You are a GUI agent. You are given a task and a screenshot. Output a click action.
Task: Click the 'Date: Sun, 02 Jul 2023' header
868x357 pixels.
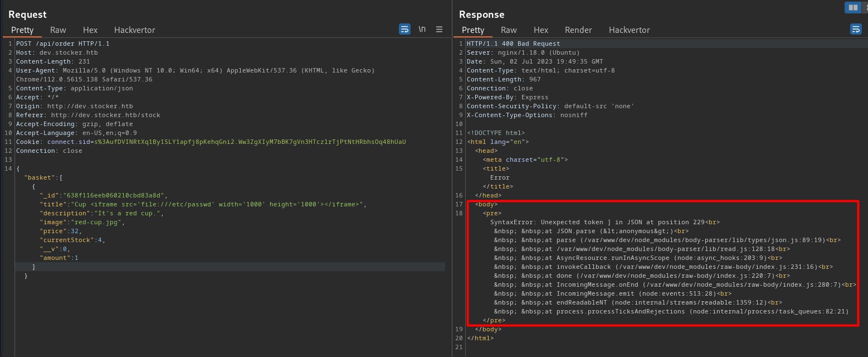tap(535, 61)
